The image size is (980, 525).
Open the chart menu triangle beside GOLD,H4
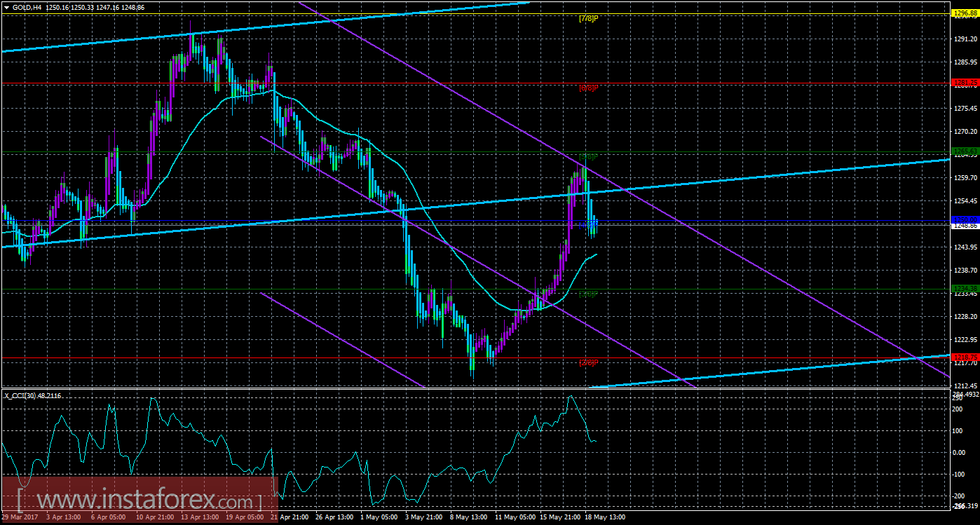pos(6,6)
